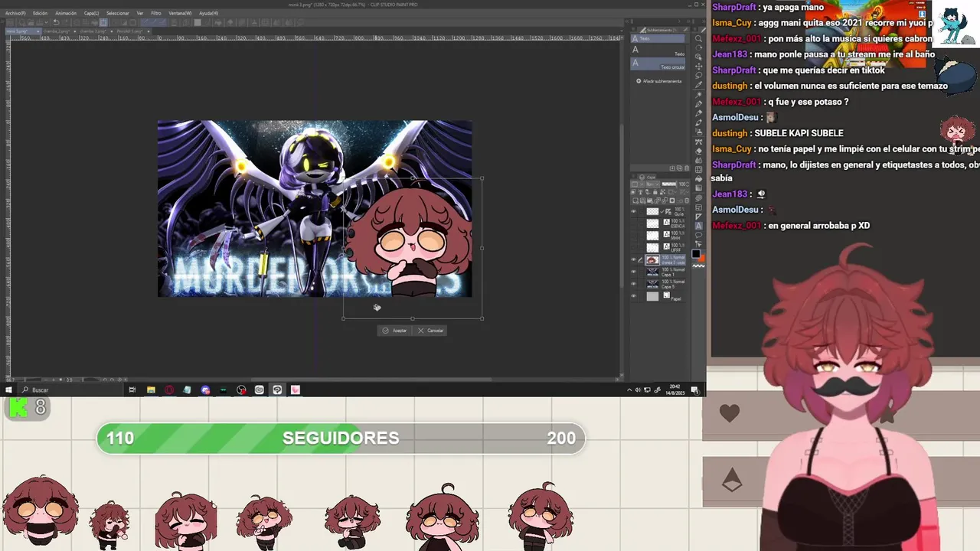
Task: Open the Ver menu
Action: [x=139, y=13]
